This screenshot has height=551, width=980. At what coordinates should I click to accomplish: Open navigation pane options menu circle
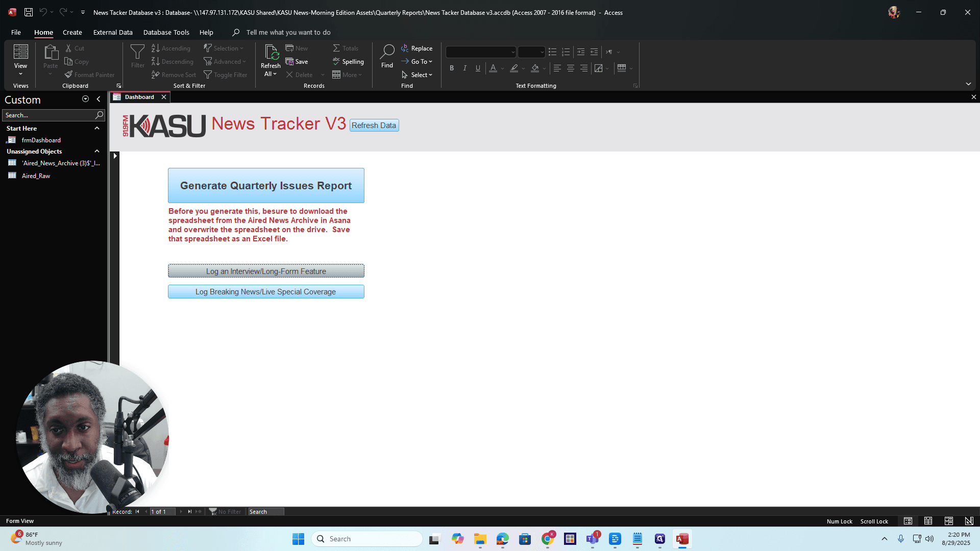tap(85, 99)
